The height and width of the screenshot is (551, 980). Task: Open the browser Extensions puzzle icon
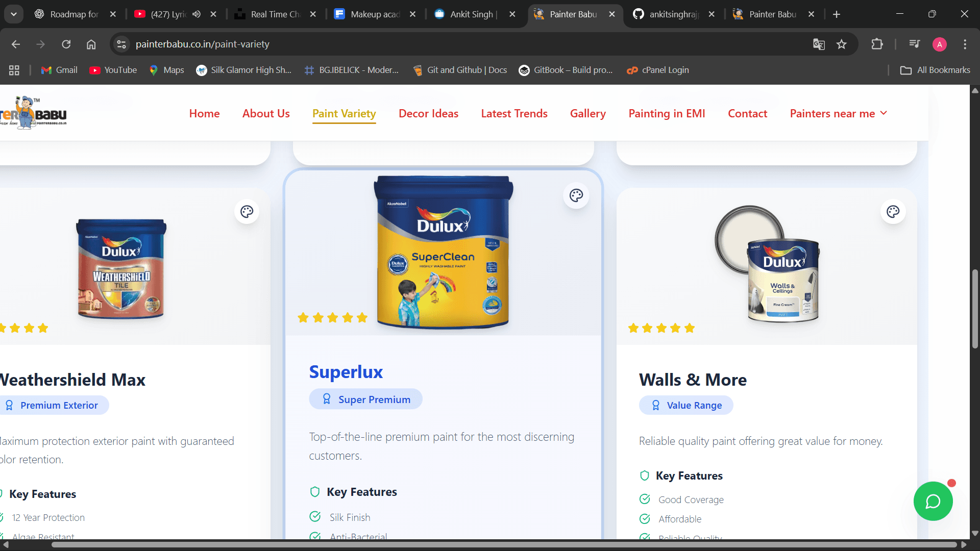click(x=877, y=44)
